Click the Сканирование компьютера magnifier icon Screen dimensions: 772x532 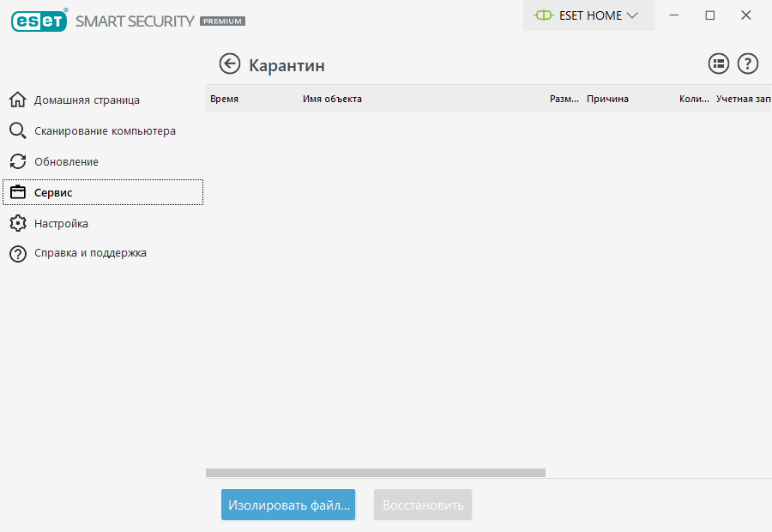click(x=18, y=130)
